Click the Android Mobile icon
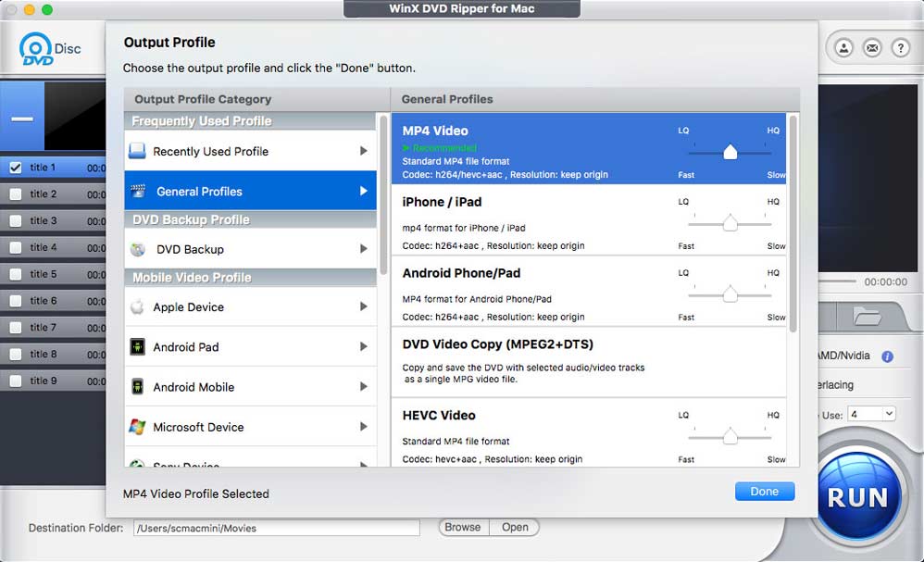The width and height of the screenshot is (924, 562). (x=137, y=386)
